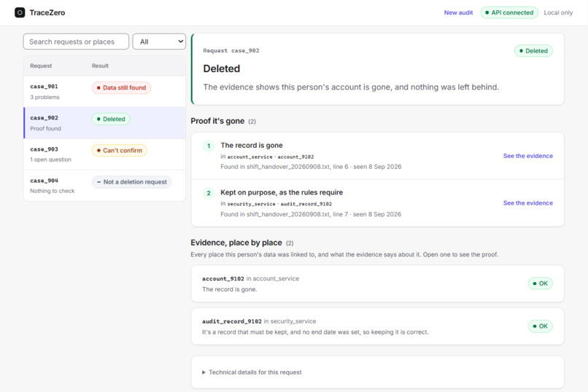Screen dimensions: 588x392
Task: Click the Can't confirm badge
Action: (119, 151)
